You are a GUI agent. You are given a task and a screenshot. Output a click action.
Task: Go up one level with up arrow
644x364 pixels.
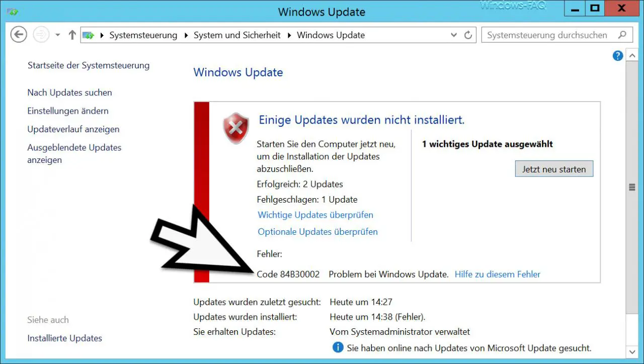72,35
